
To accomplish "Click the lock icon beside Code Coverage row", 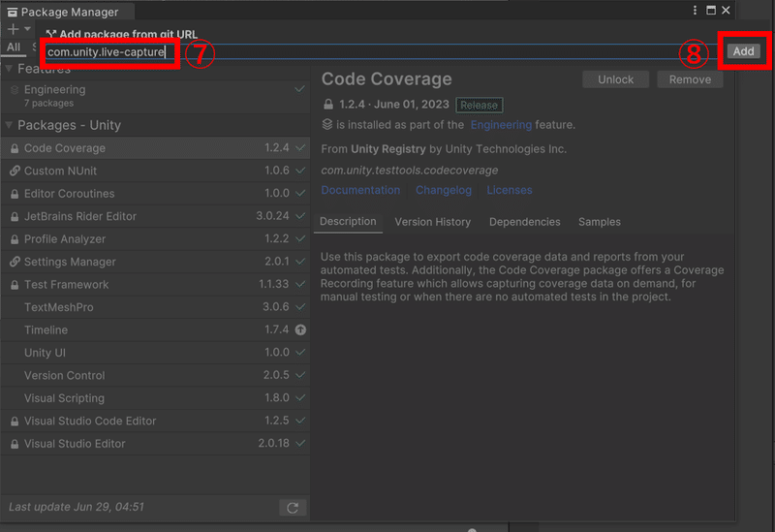I will coord(15,148).
